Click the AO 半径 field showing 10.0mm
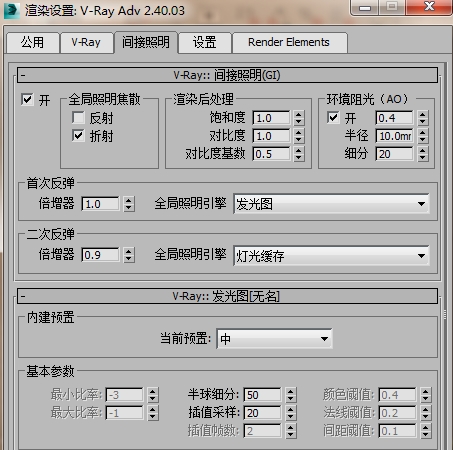The height and width of the screenshot is (450, 453). coord(395,136)
